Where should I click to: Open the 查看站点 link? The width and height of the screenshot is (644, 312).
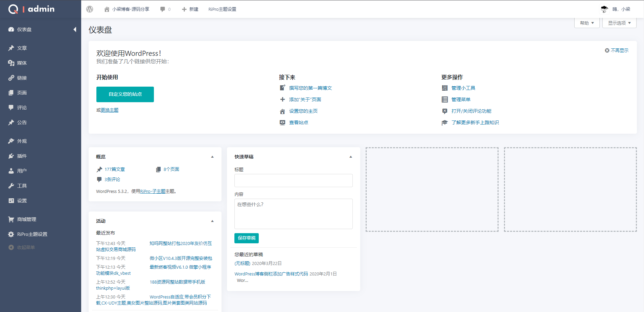[x=299, y=122]
